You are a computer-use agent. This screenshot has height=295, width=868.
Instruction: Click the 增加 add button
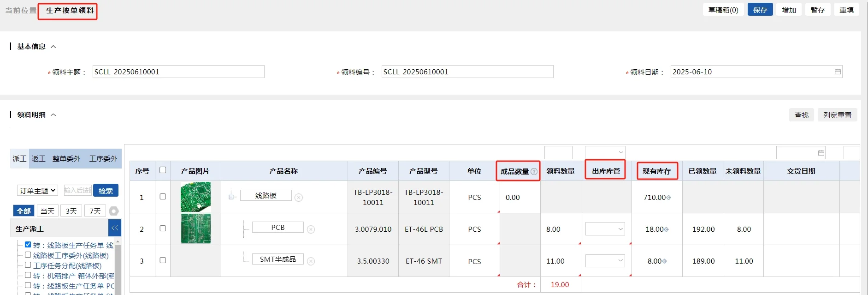(789, 10)
